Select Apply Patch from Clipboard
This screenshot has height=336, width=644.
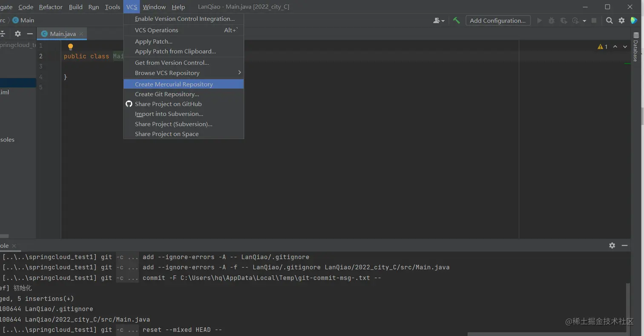point(184,51)
